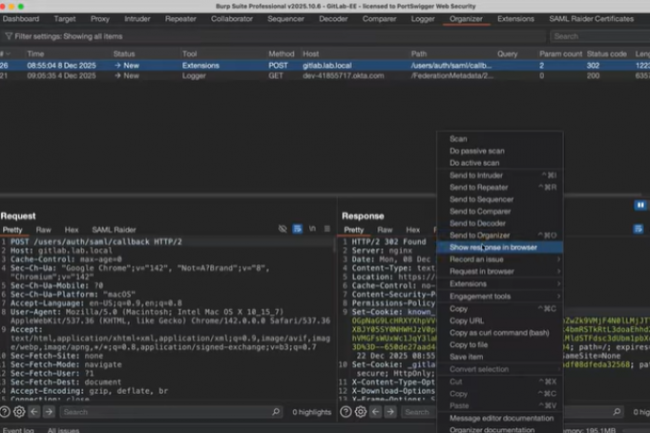Click Event log in status bar

click(17, 429)
